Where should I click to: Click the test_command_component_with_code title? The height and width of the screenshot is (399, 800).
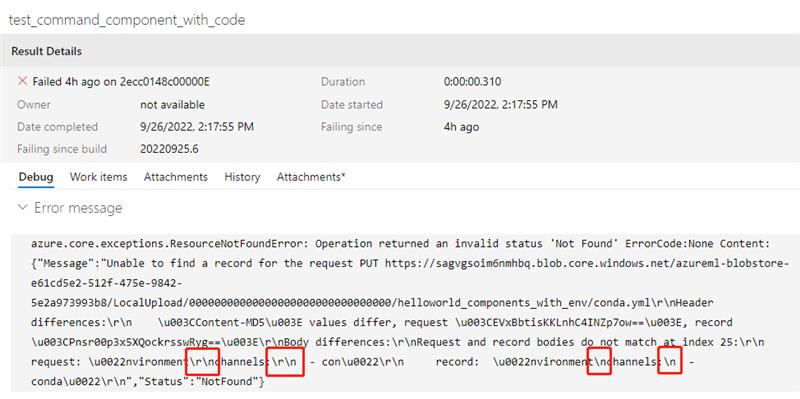(127, 20)
